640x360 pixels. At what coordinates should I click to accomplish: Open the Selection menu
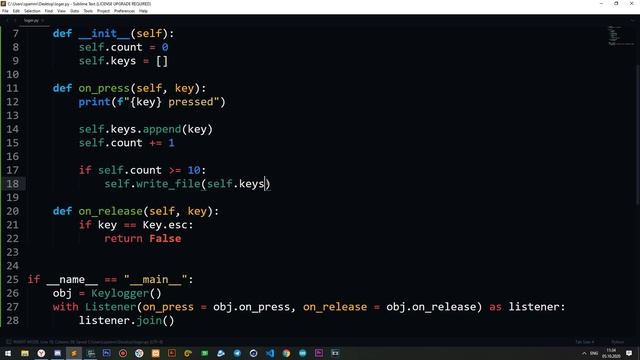click(32, 11)
